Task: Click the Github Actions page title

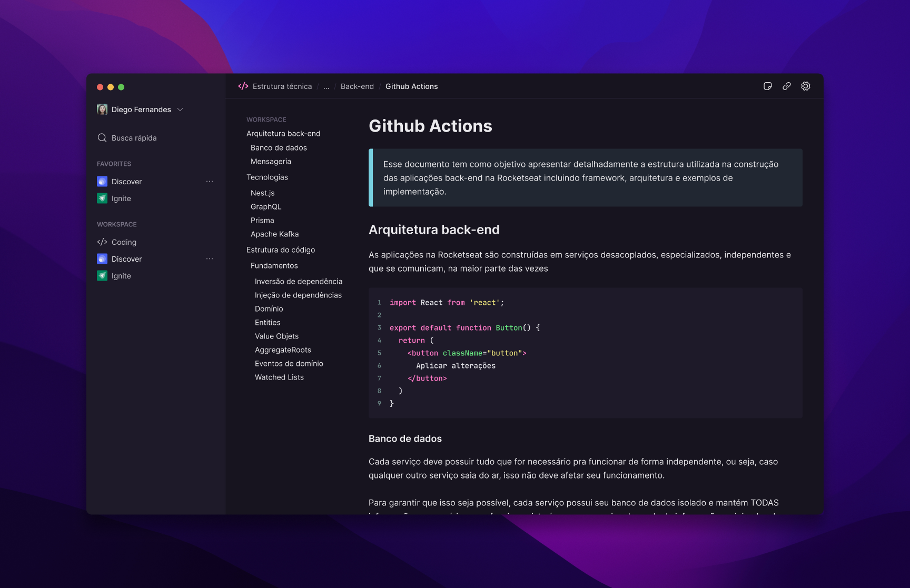Action: point(430,126)
